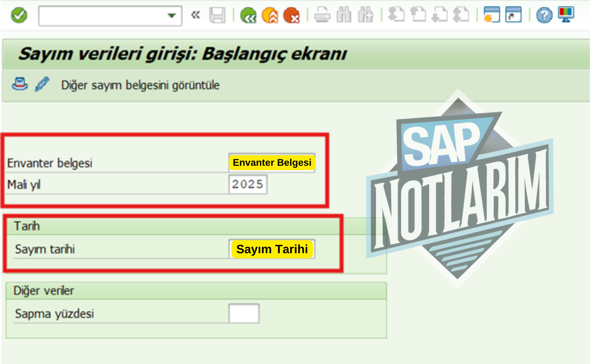This screenshot has width=590, height=364.
Task: Click the Find Next binoculars icon
Action: tap(366, 15)
